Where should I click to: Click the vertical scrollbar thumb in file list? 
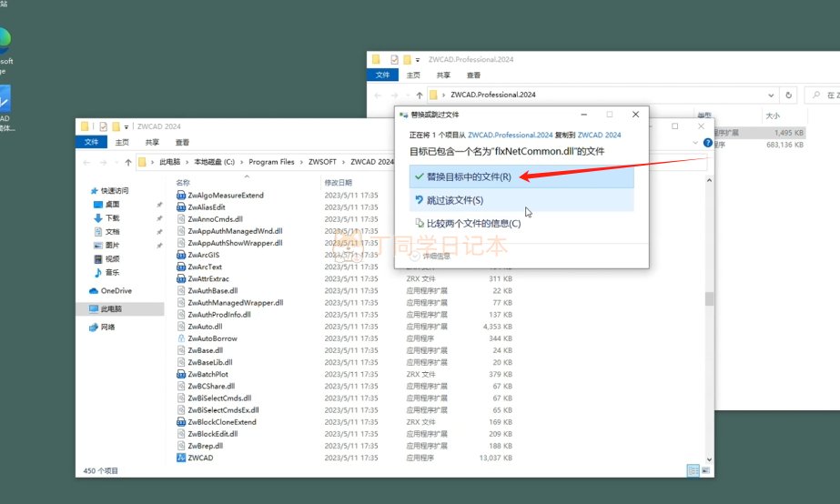tap(707, 298)
